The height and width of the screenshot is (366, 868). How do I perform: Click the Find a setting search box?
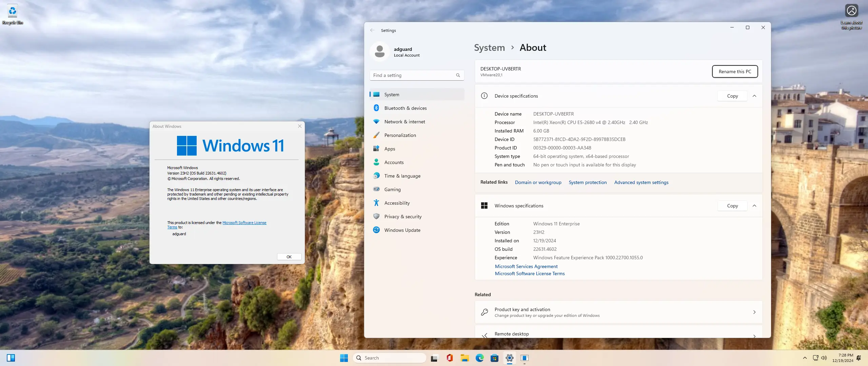point(414,75)
